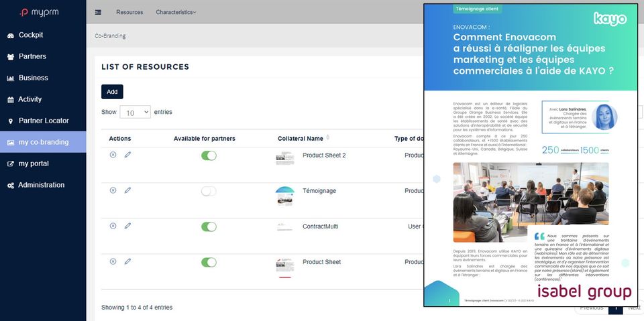Delete the Product Sheet resource row
This screenshot has height=321, width=644.
pyautogui.click(x=113, y=261)
